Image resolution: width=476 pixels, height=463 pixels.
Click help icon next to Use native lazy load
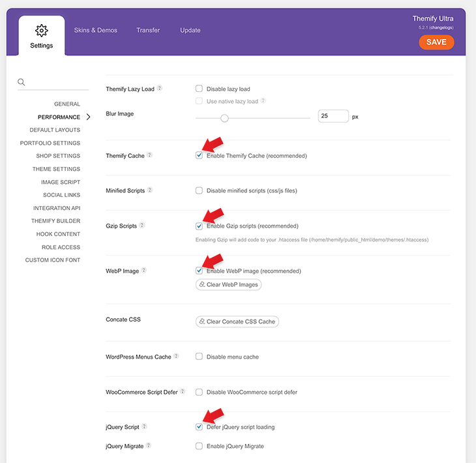pyautogui.click(x=263, y=100)
